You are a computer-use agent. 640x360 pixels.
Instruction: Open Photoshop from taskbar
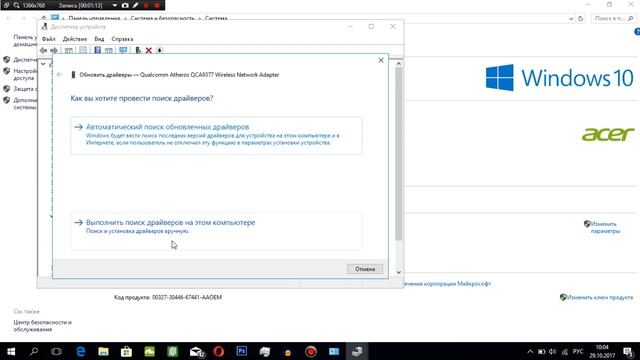click(242, 351)
